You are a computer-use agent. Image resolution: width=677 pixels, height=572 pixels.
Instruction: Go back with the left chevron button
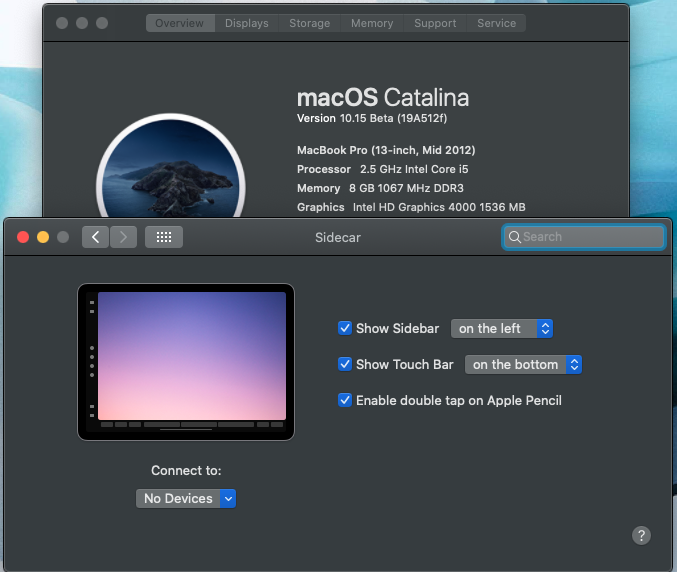95,237
